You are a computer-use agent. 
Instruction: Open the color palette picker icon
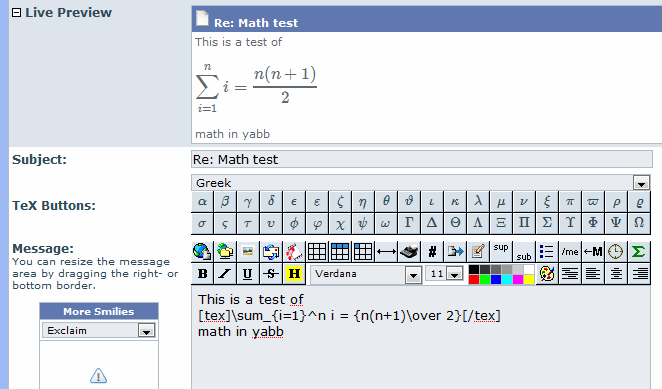[x=547, y=274]
